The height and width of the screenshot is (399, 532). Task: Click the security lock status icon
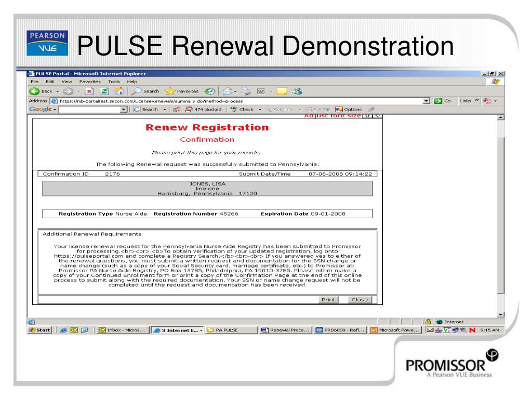click(x=428, y=322)
